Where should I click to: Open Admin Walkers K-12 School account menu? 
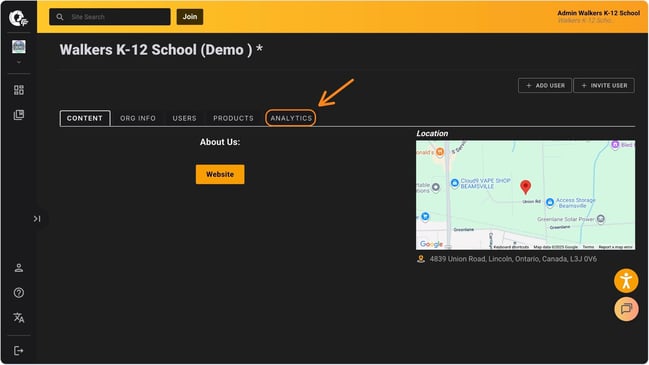tap(598, 17)
